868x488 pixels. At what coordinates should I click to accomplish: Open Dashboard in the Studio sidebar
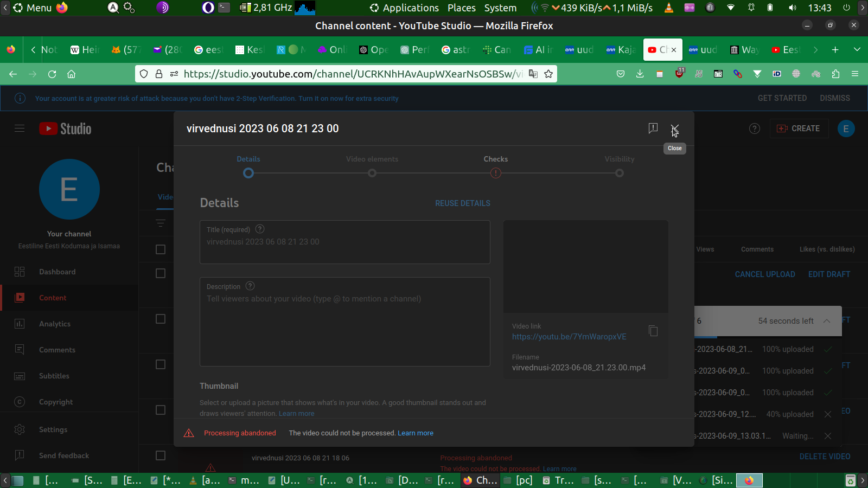69,272
